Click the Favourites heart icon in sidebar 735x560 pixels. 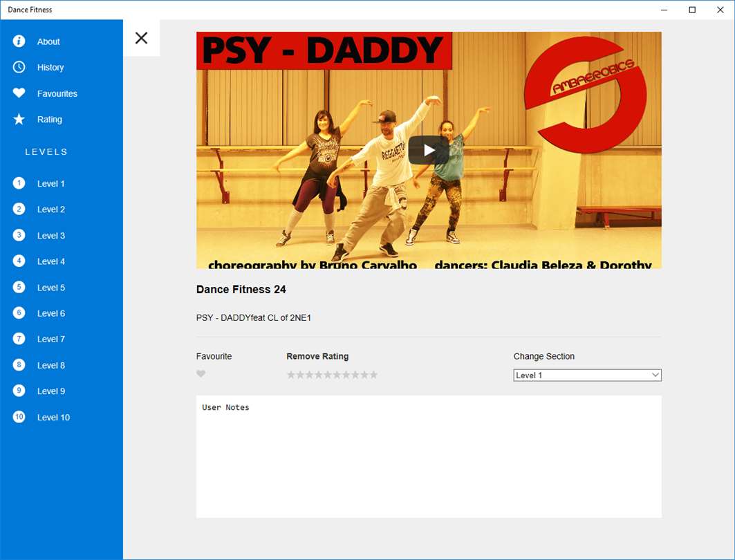click(19, 93)
